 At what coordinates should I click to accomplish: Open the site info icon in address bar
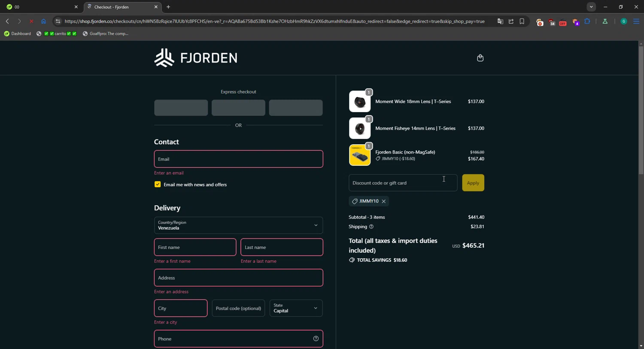pos(58,21)
